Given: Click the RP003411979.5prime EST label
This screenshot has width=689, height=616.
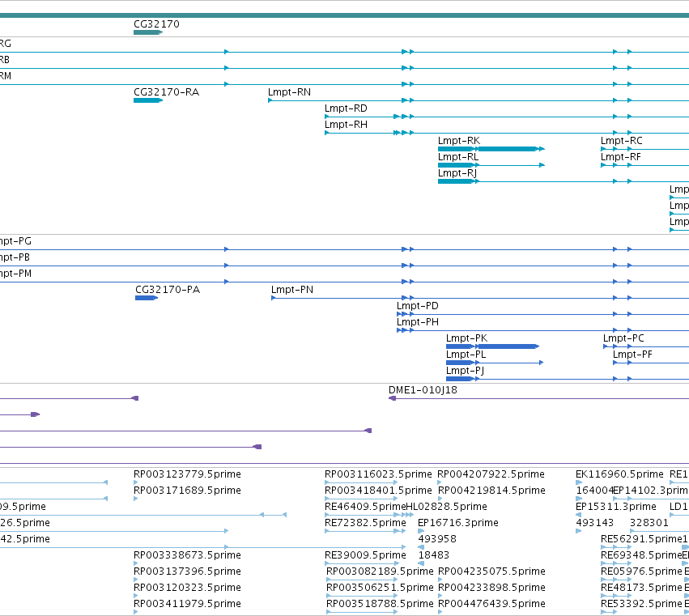Looking at the screenshot, I should click(x=187, y=605).
